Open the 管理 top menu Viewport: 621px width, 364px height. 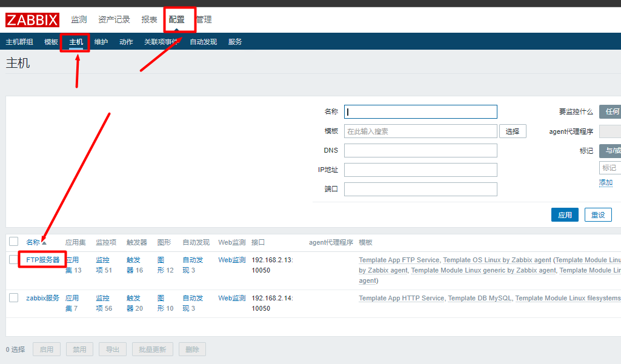tap(204, 19)
